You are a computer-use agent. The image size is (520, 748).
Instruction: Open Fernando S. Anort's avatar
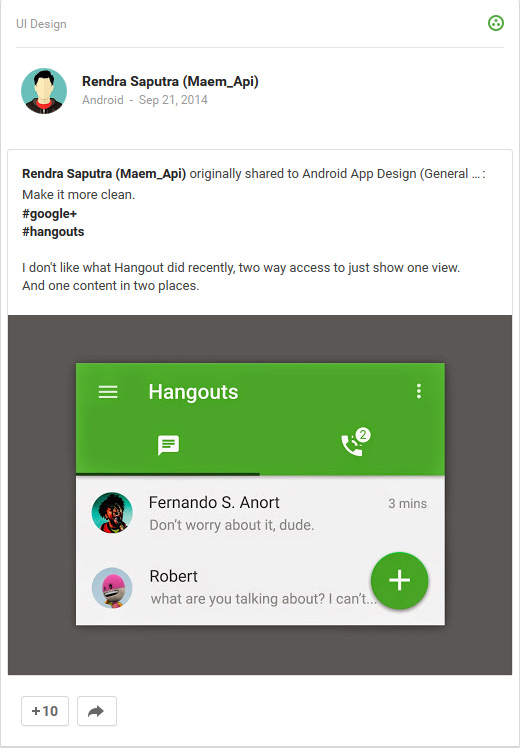coord(112,513)
